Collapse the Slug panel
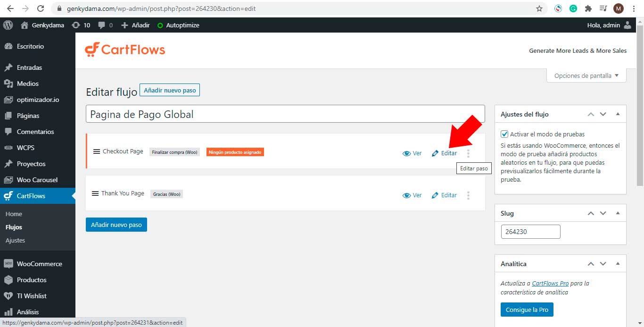Screen dimensions: 644x327 point(618,213)
